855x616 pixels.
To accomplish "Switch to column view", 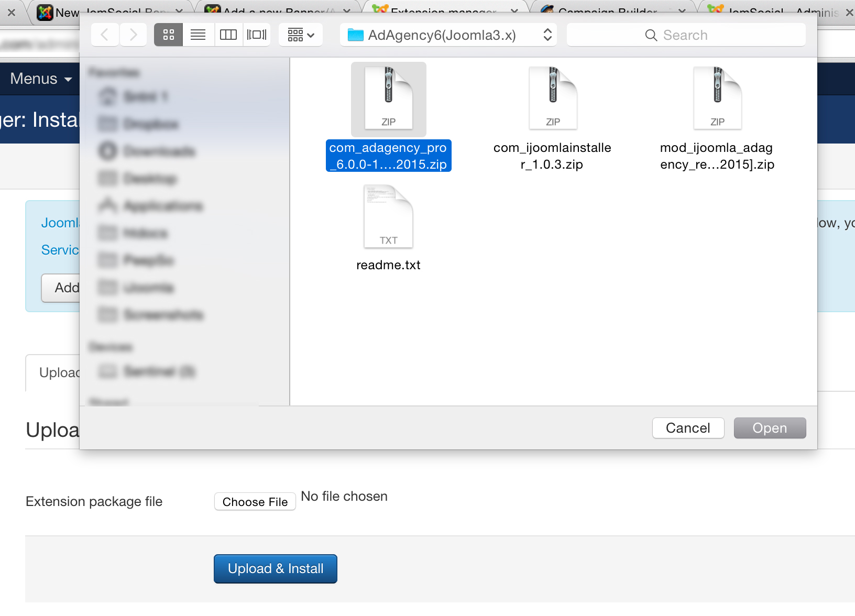I will [228, 35].
